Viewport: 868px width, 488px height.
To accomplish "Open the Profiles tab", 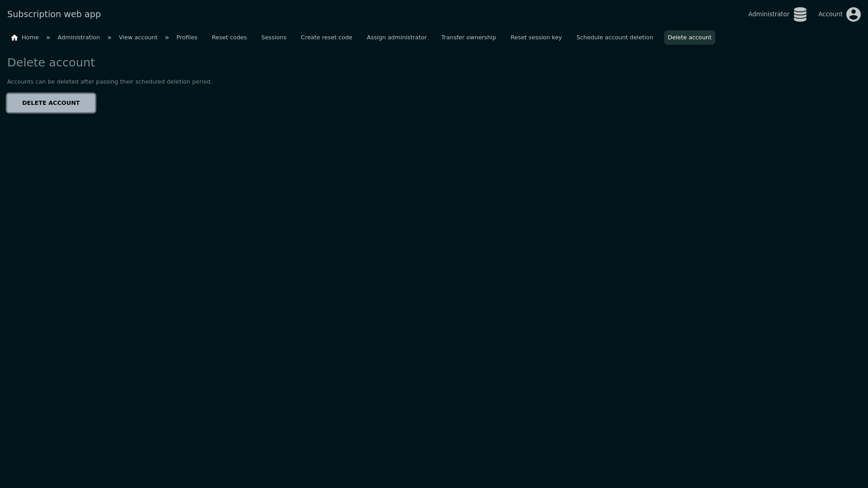I will tap(187, 38).
